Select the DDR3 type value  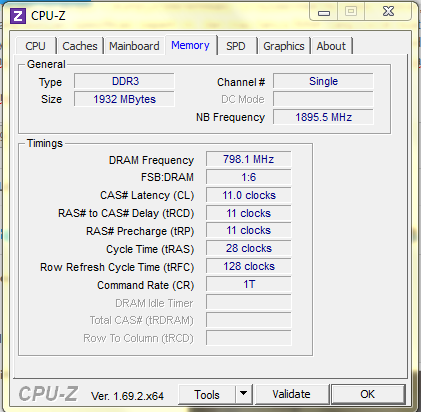coord(124,81)
